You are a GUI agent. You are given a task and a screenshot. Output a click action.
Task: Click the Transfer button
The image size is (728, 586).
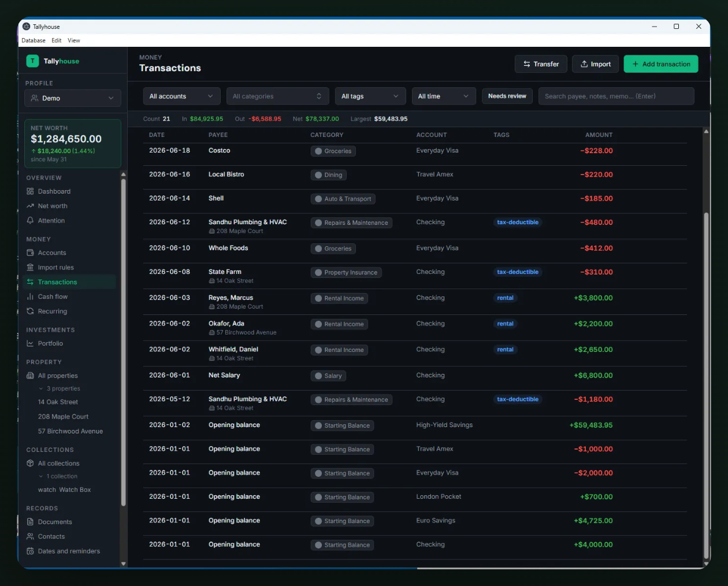pyautogui.click(x=541, y=64)
